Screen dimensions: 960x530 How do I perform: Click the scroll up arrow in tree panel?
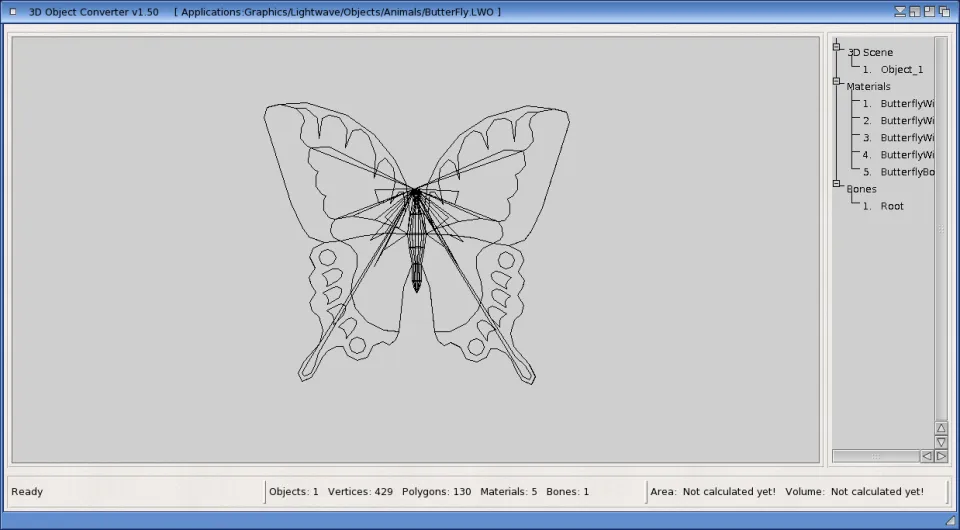tap(941, 428)
